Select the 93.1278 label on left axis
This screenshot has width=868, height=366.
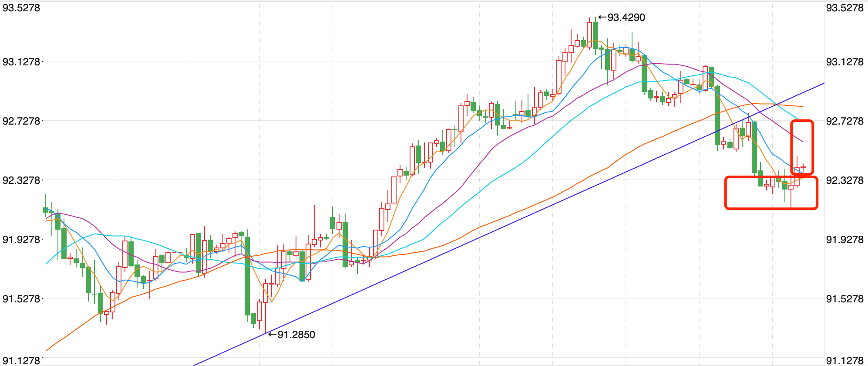21,62
